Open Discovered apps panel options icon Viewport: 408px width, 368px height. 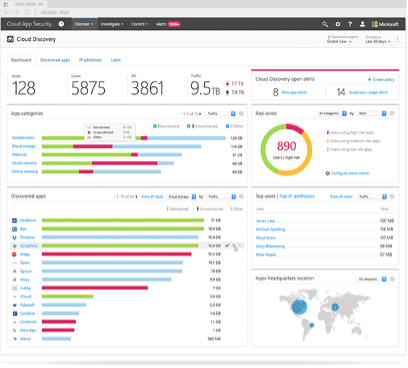(241, 197)
